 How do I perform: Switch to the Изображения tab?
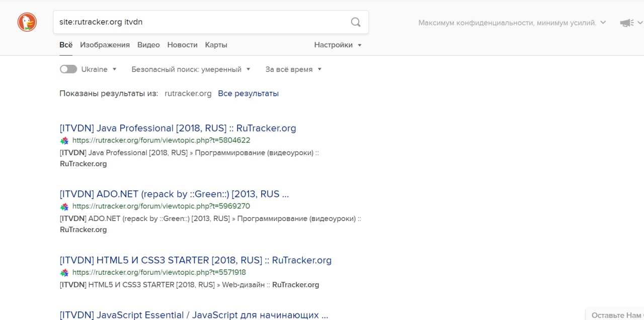click(x=105, y=45)
